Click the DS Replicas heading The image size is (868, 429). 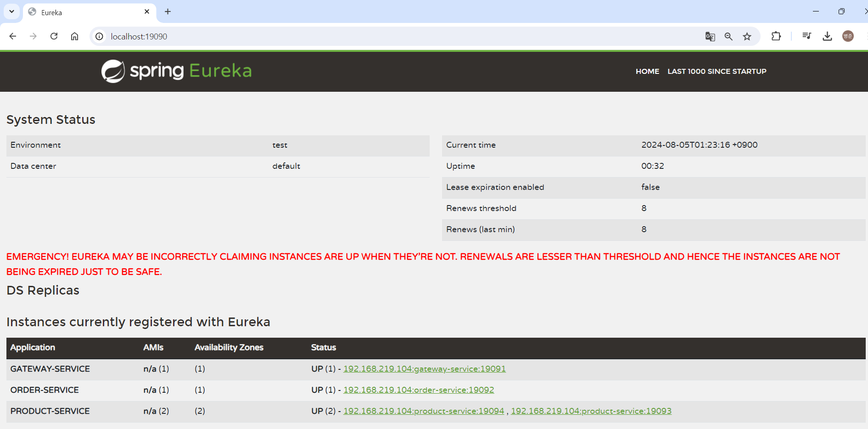click(x=43, y=290)
